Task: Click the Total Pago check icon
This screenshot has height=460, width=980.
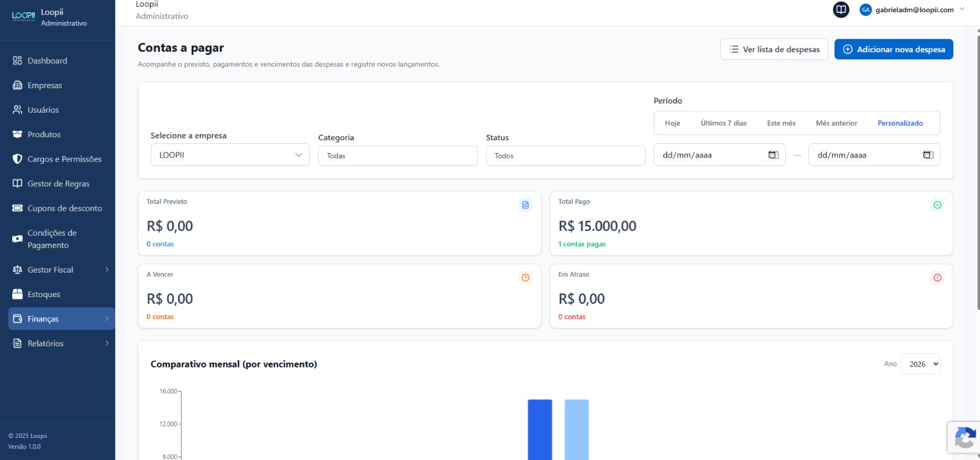Action: click(937, 205)
